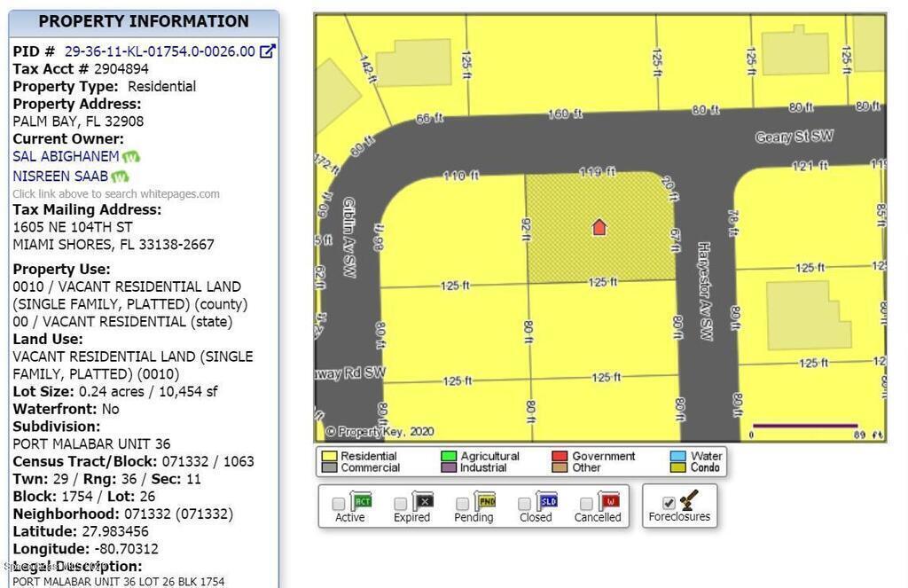Check the Closed listings checkbox

coord(524,504)
